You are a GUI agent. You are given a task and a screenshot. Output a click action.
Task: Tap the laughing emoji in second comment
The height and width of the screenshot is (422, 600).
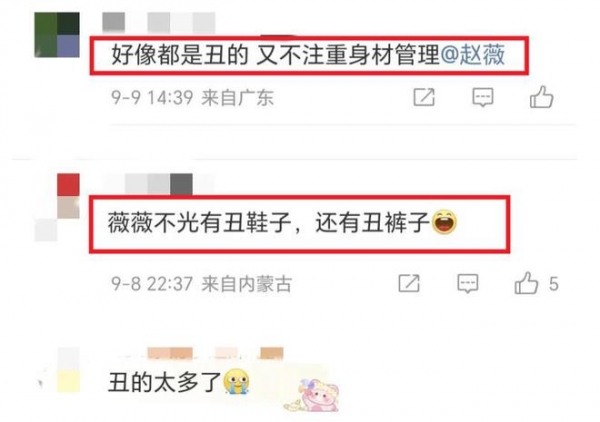click(x=444, y=222)
